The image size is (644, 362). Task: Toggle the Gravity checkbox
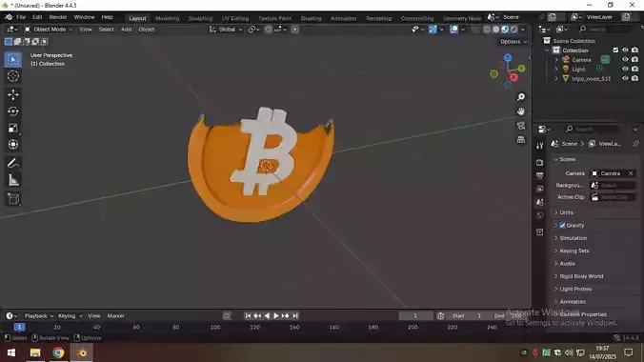(563, 226)
